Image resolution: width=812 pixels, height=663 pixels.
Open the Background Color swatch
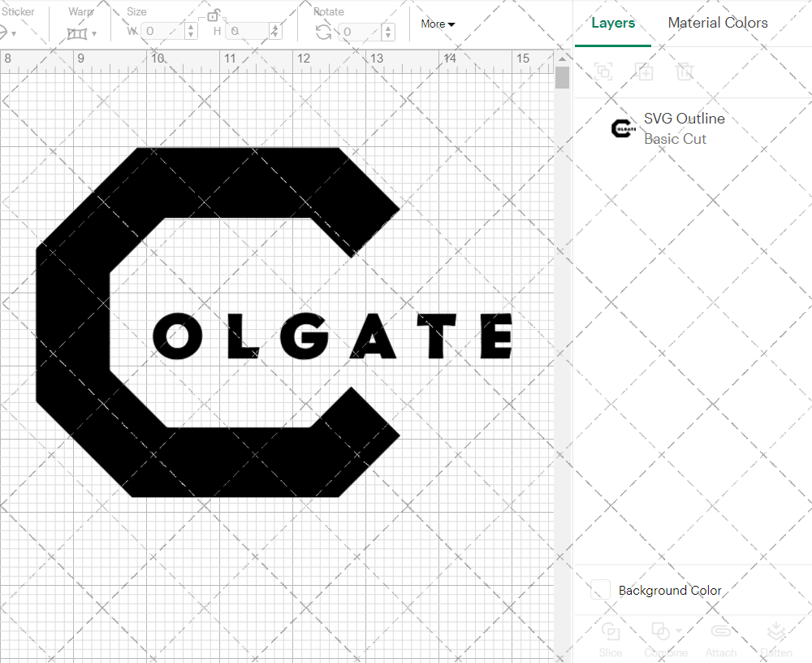tap(600, 590)
